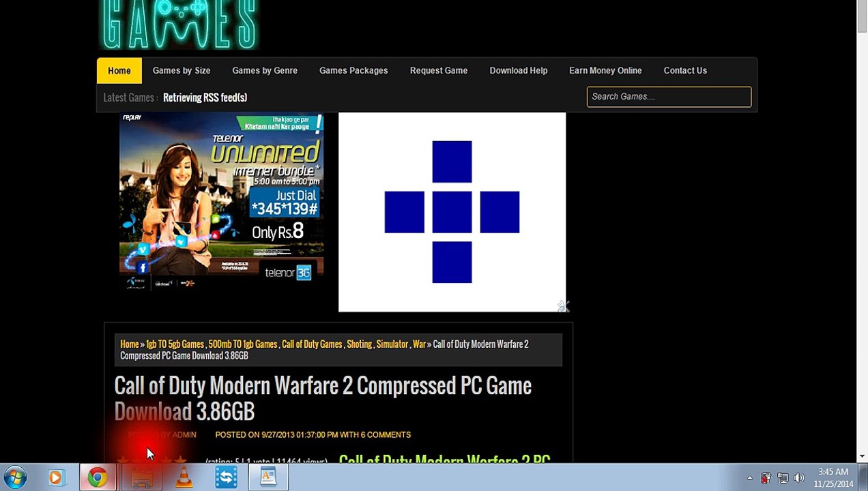
Task: Click Retrieving RSS feed(s) text
Action: point(205,98)
